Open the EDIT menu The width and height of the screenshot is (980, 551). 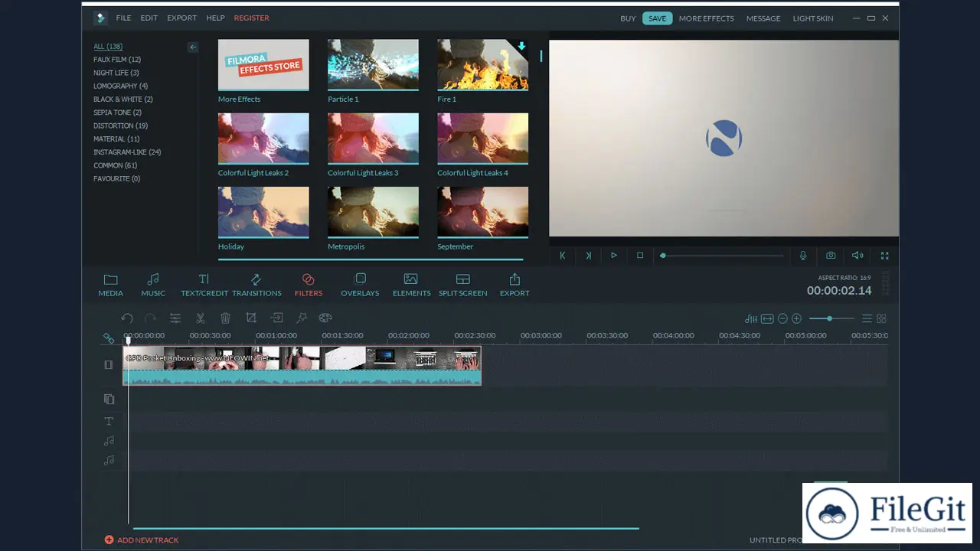[149, 18]
